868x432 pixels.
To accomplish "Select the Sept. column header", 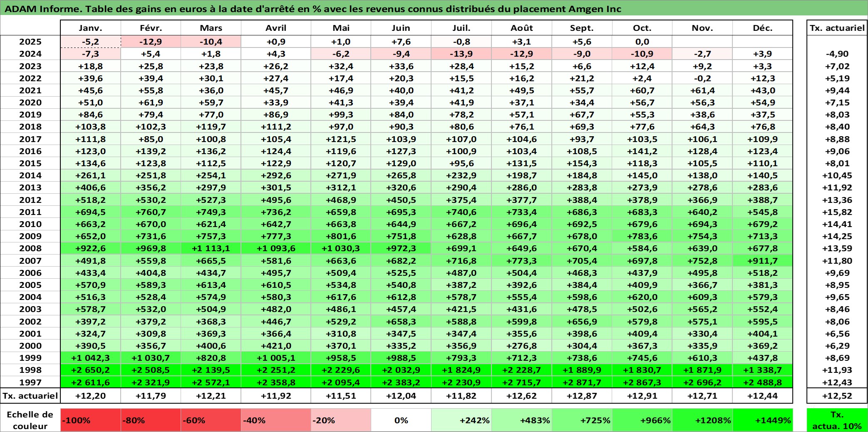I will tap(582, 28).
